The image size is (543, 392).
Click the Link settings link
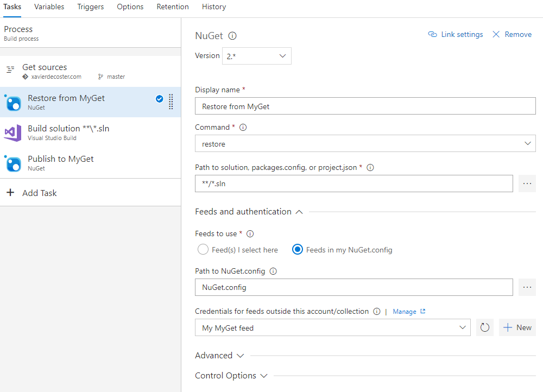coord(456,34)
